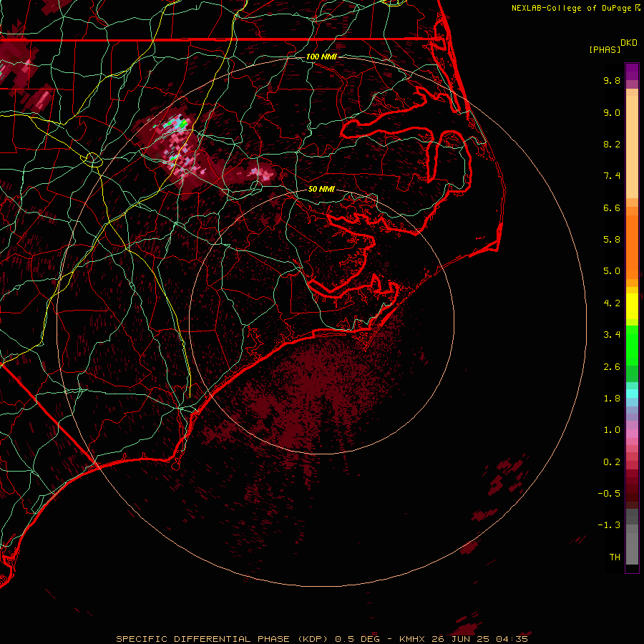Click the 50 NMI range ring label

321,190
